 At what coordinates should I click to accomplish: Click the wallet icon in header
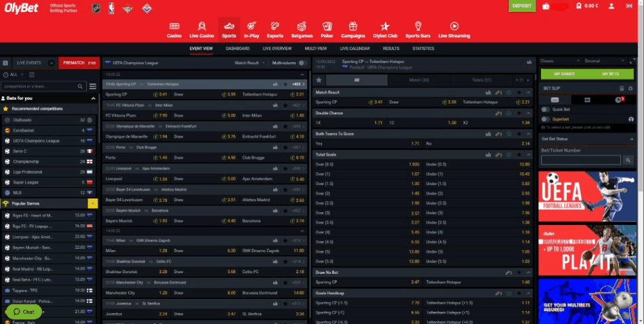(546, 6)
